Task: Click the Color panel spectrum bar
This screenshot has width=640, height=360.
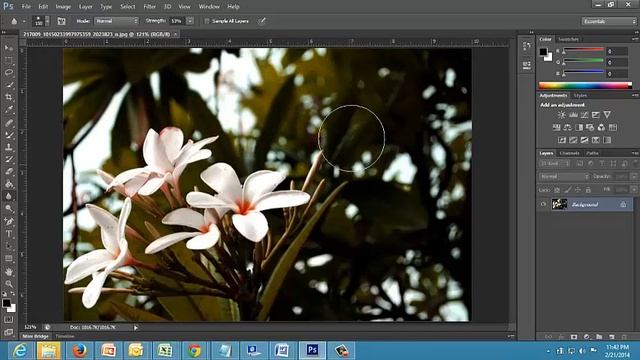Action: click(x=585, y=85)
